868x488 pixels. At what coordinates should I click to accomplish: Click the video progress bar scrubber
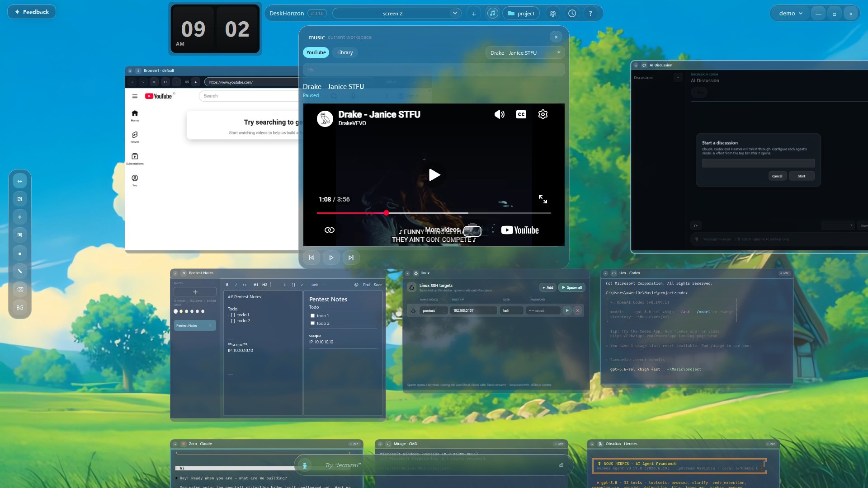click(386, 213)
